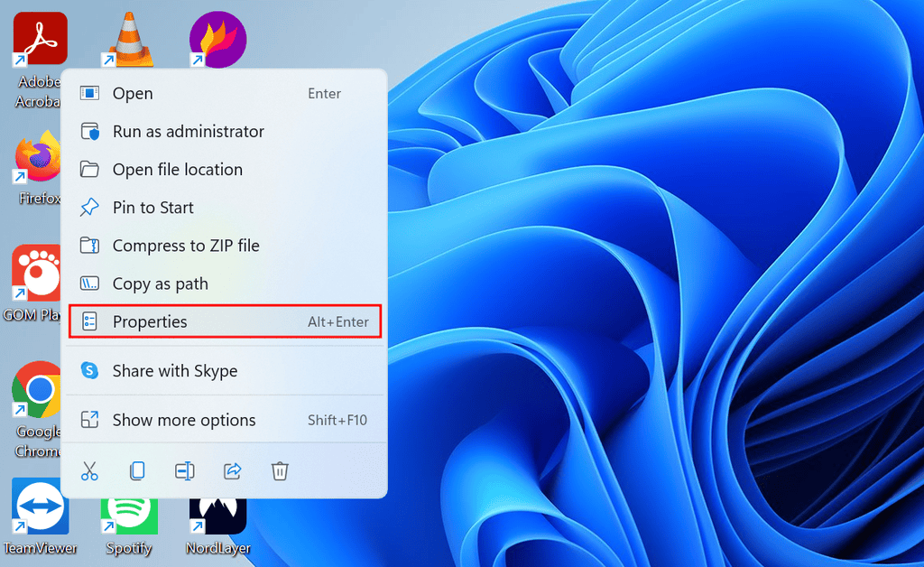Click Pin to Start
924x567 pixels.
152,207
